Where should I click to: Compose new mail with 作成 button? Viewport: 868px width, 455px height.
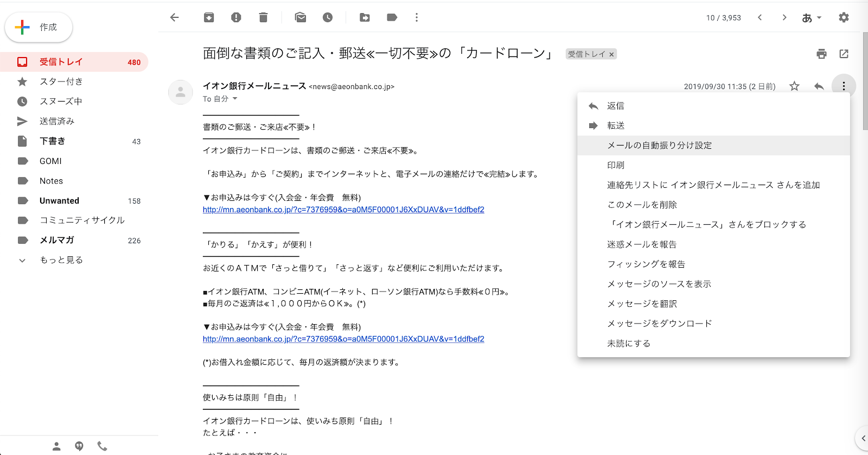[39, 27]
